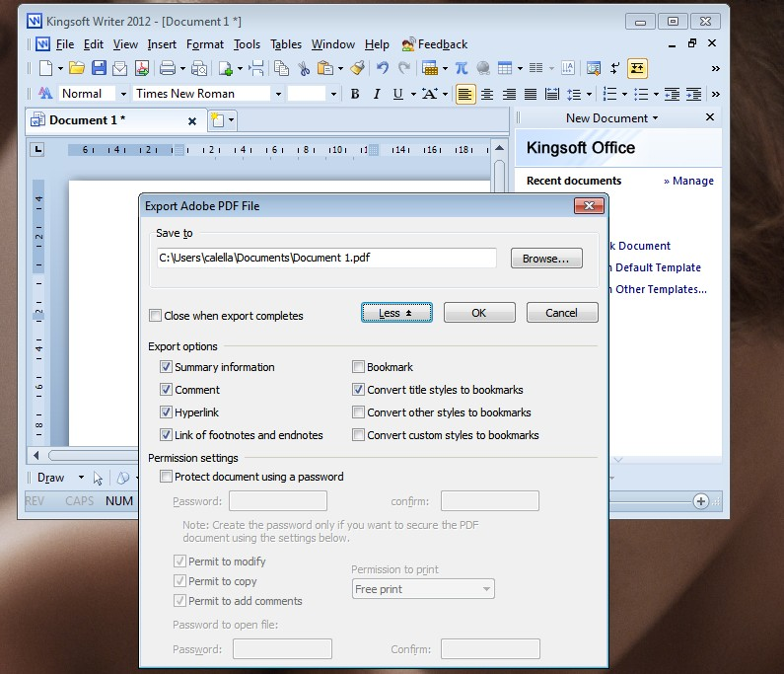This screenshot has height=674, width=784.
Task: Toggle Underline formatting
Action: tap(398, 94)
